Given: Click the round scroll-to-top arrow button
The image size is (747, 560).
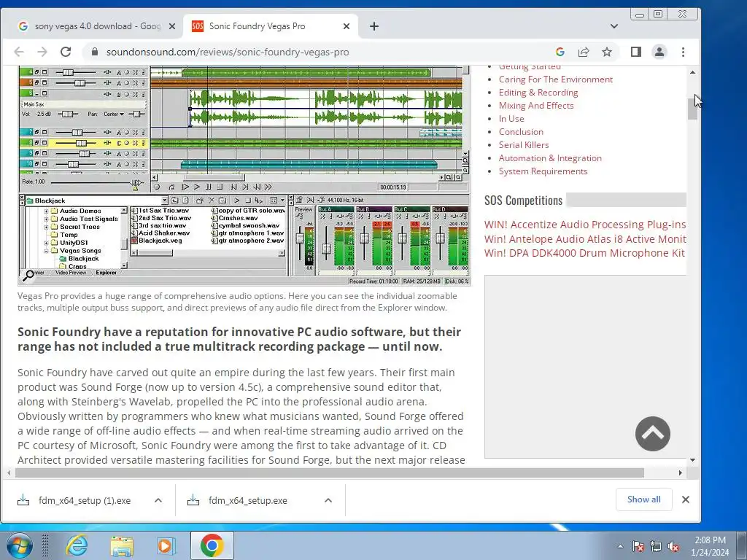Looking at the screenshot, I should [653, 434].
